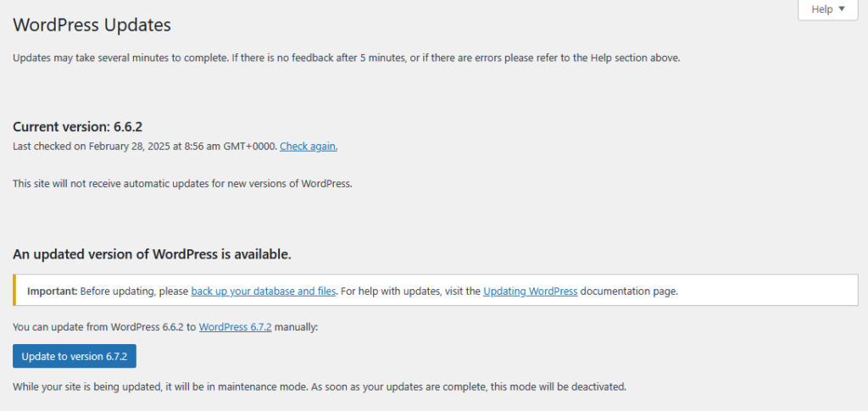
Task: Click "documentation page" text in the notice
Action: tap(629, 291)
